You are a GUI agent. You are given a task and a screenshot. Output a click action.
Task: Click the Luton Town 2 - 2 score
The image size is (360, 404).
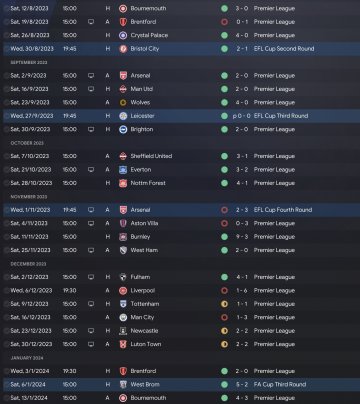pos(242,344)
